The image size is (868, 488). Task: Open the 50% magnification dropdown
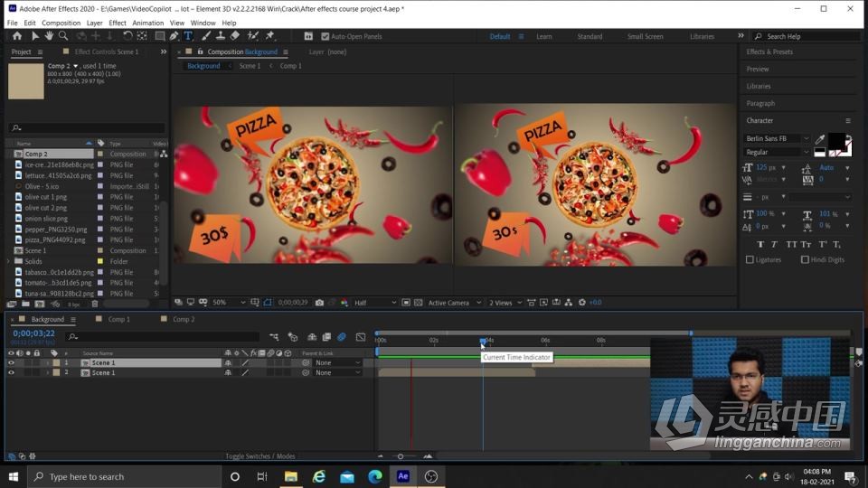coord(229,303)
